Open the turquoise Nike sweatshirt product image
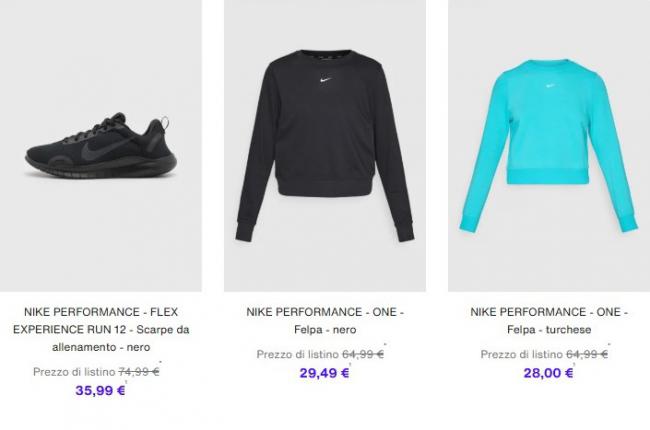The height and width of the screenshot is (430, 650). click(549, 146)
